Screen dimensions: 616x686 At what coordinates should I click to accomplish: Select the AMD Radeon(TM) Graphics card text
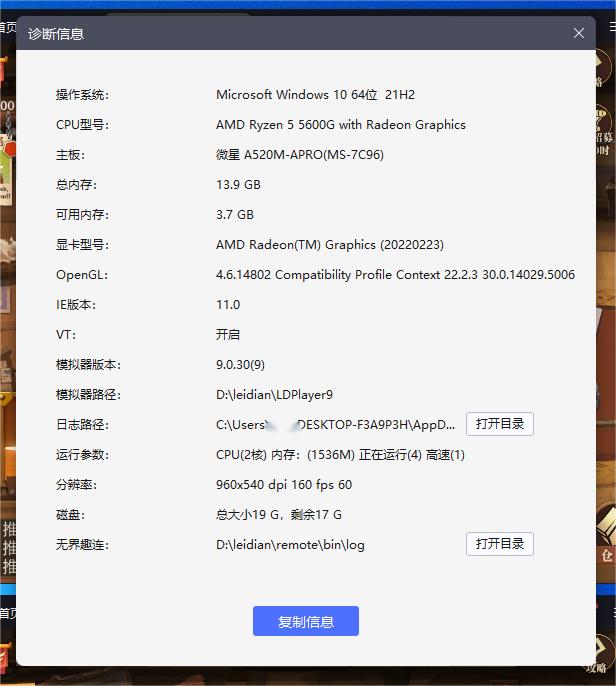tap(329, 245)
